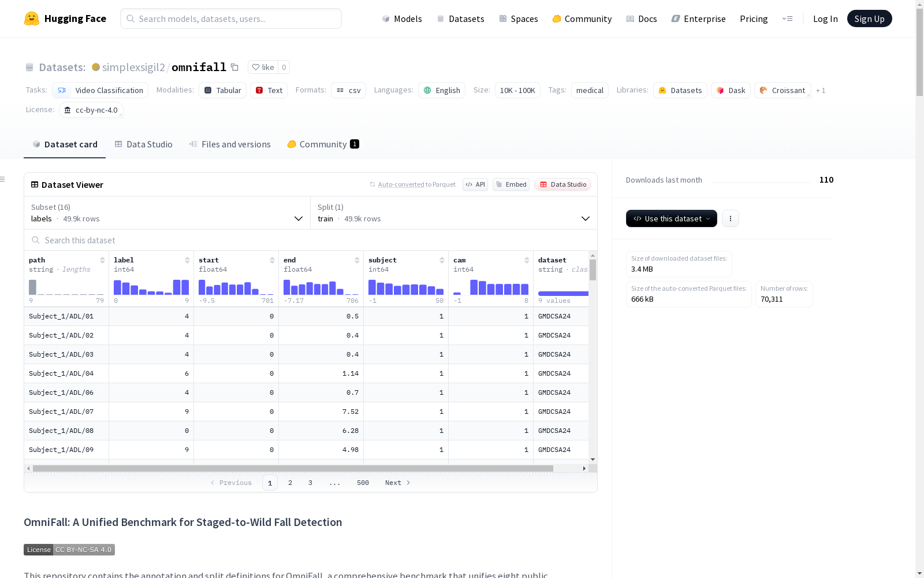Sort by the start column sort icon

(272, 260)
